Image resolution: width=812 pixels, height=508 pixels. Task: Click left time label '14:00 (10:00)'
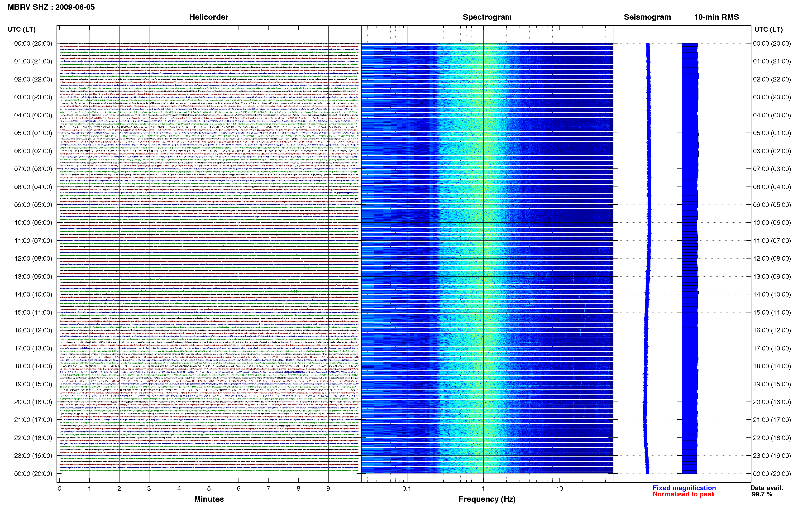pyautogui.click(x=33, y=294)
